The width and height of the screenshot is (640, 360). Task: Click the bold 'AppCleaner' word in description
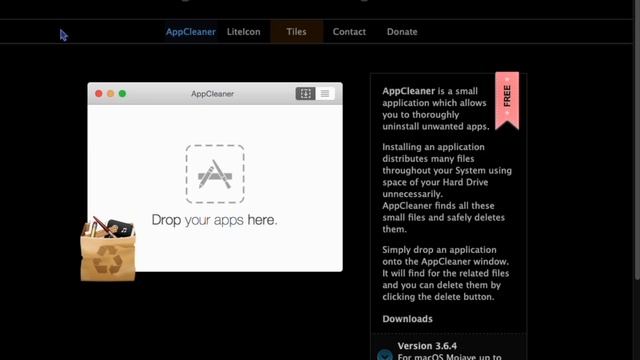pos(409,91)
